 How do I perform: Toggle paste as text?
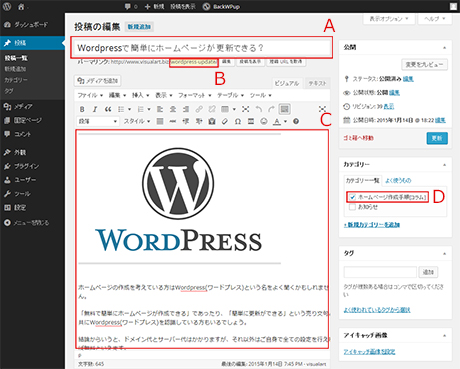tap(212, 121)
